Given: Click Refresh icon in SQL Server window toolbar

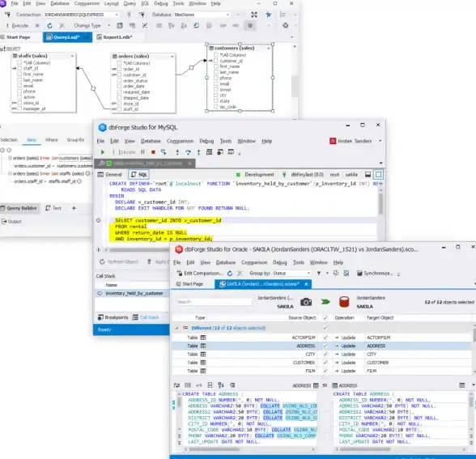Looking at the screenshot, I should 50,26.
